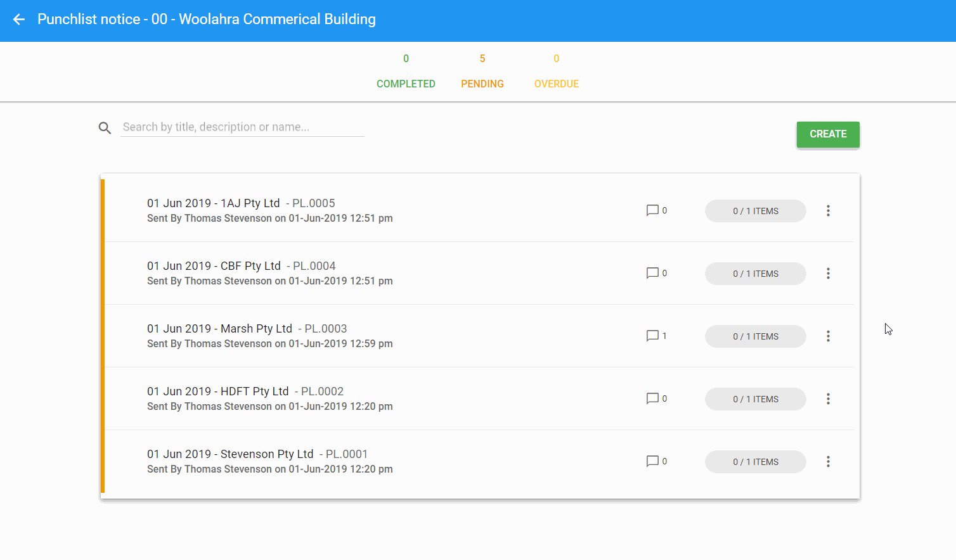Image resolution: width=956 pixels, height=560 pixels.
Task: Filter by Overdue tab
Action: (557, 72)
